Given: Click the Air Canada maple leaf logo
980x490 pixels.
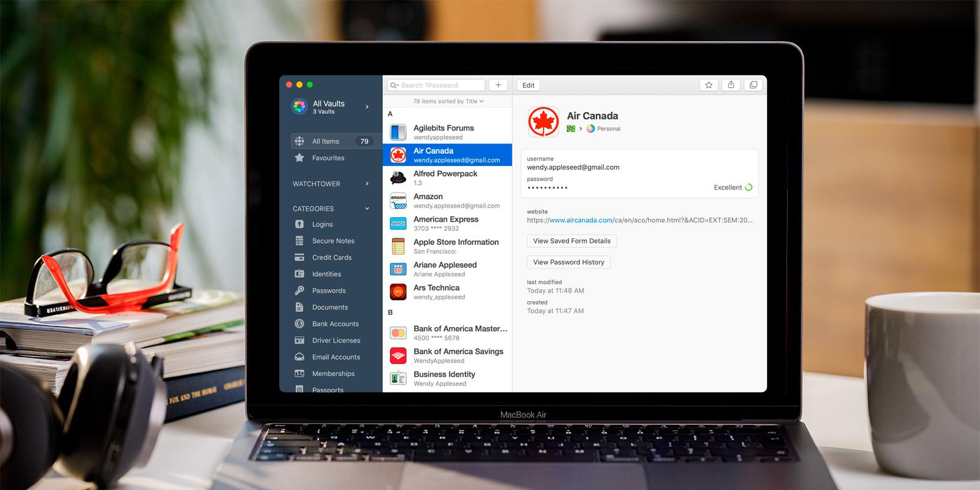Looking at the screenshot, I should [543, 121].
